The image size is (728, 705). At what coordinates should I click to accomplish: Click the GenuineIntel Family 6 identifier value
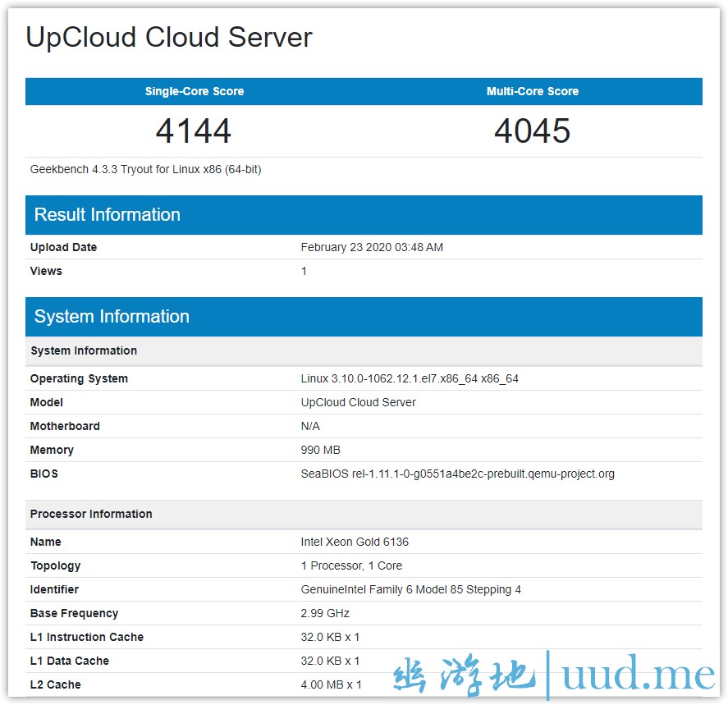[410, 589]
